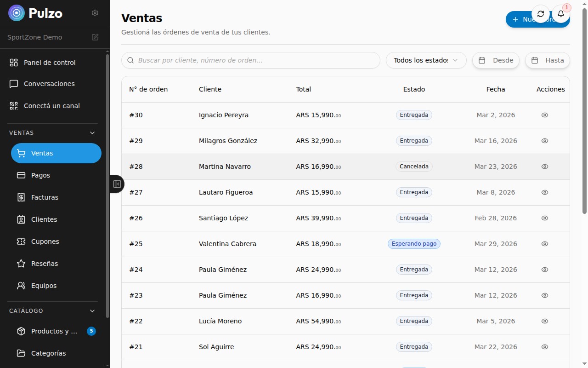
Task: Open Conectá un canal in the sidebar
Action: (x=51, y=106)
